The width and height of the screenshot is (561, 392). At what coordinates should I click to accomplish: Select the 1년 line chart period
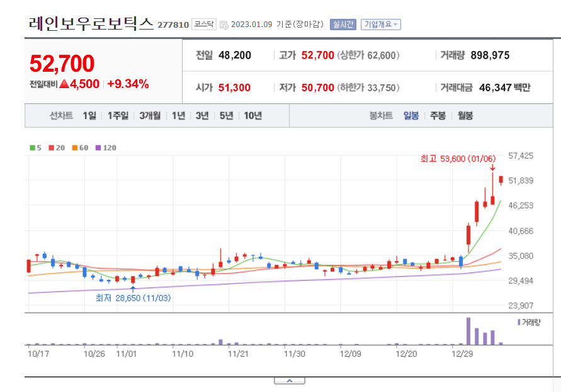tap(179, 116)
